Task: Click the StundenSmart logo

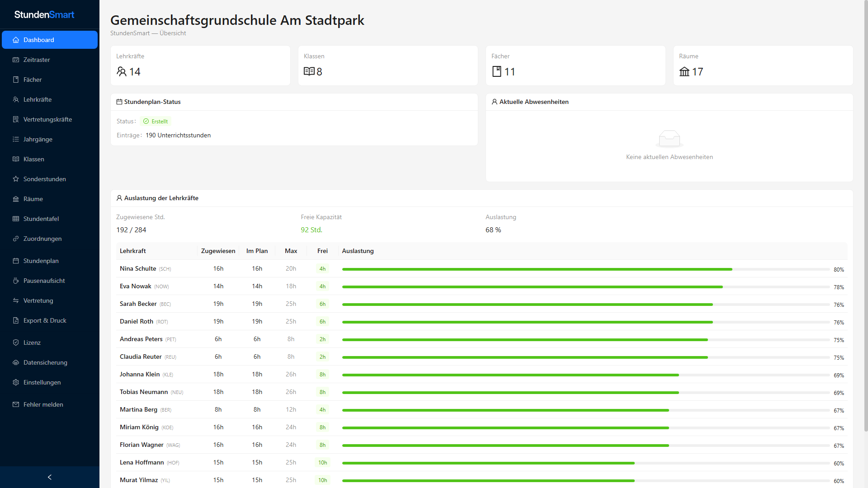Action: 44,14
